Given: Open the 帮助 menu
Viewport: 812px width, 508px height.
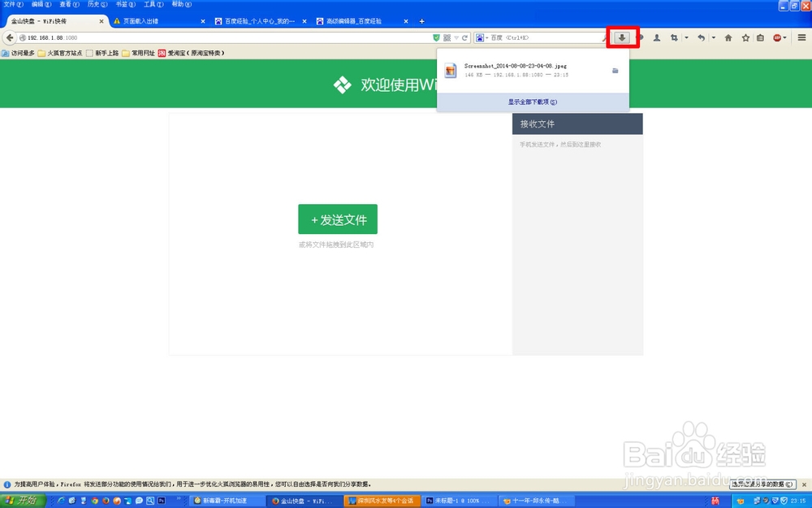Looking at the screenshot, I should coord(181,4).
